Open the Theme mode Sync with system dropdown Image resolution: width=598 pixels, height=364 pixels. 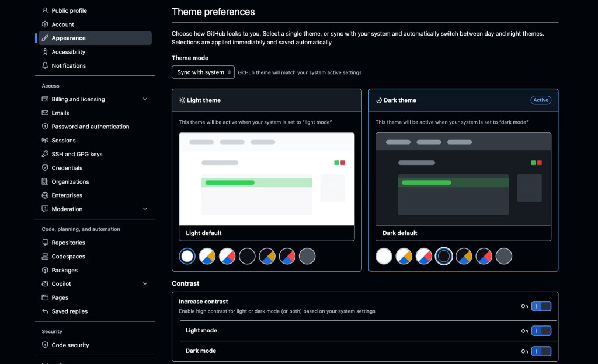point(203,72)
